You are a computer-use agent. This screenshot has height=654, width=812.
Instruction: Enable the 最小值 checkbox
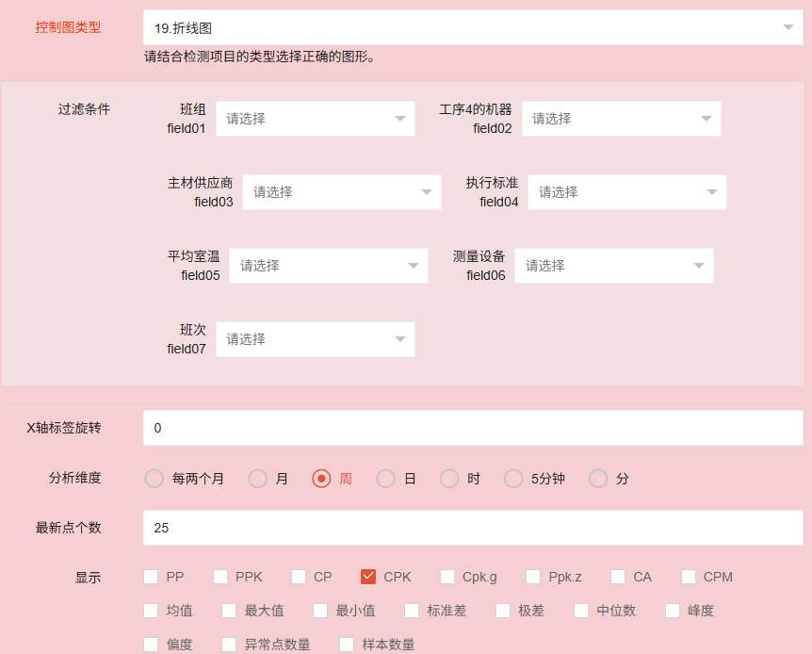tap(320, 611)
